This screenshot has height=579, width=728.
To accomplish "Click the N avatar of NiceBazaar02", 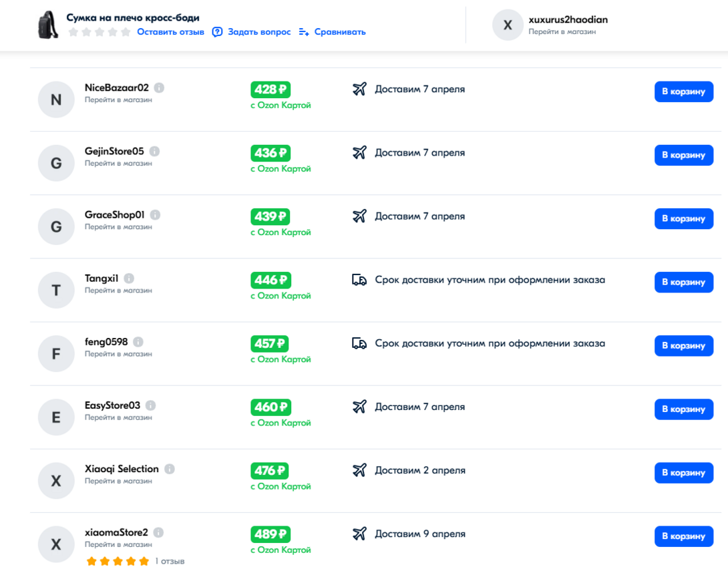I will (56, 100).
